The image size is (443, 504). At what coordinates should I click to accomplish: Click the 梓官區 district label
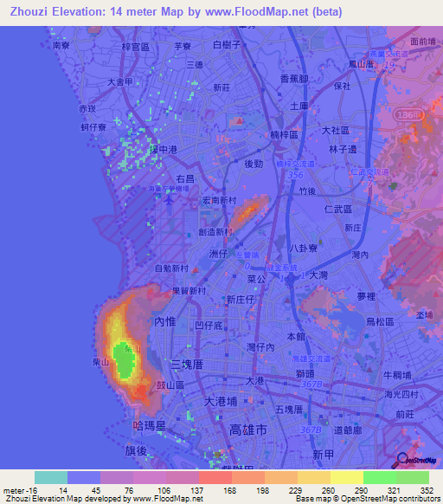click(136, 48)
